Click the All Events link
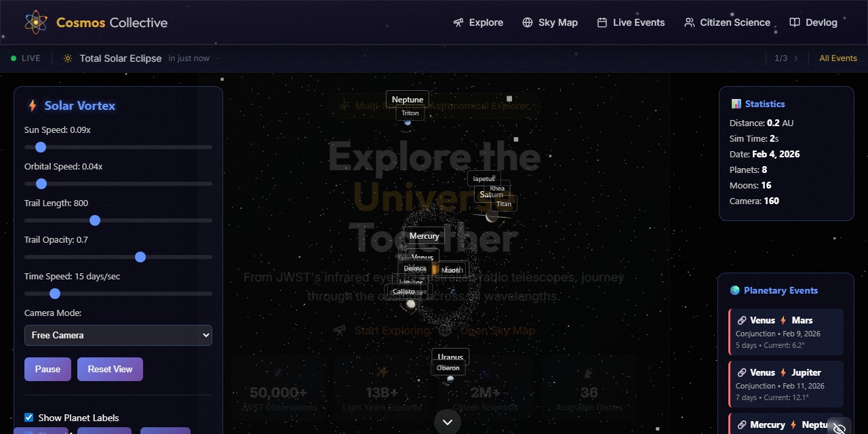This screenshot has height=434, width=868. click(838, 58)
